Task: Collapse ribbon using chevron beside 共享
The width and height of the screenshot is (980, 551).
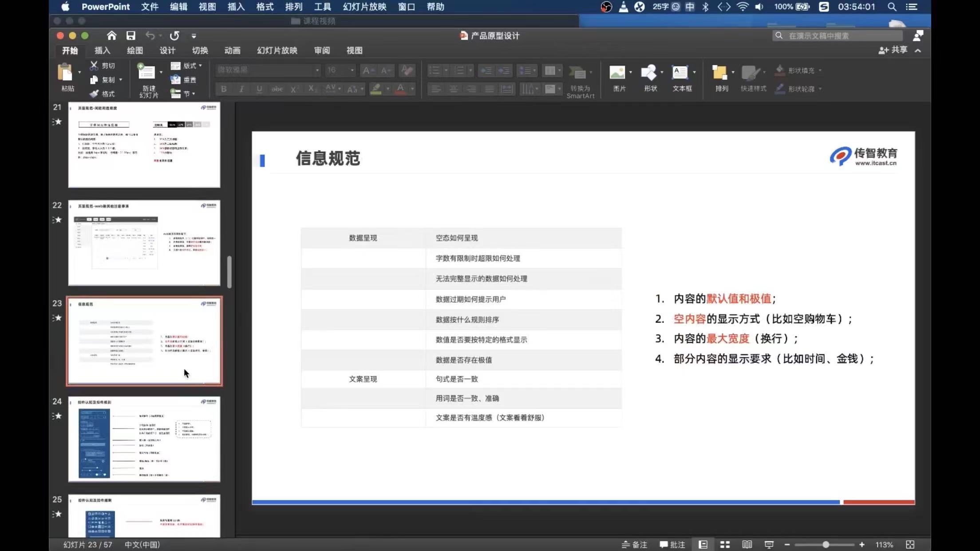Action: pos(918,51)
